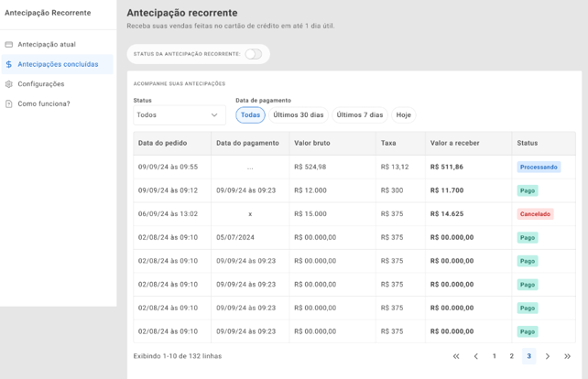Click the card icon beside Antecipação atual
Image resolution: width=588 pixels, height=379 pixels.
(x=9, y=44)
